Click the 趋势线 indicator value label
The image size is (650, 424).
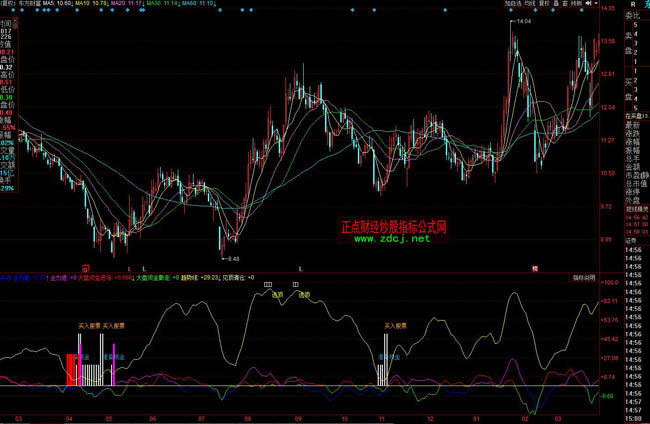click(205, 277)
